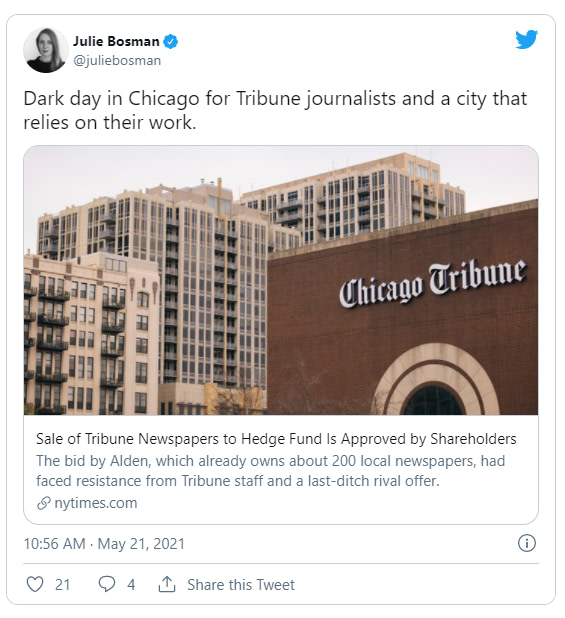Click the Chicago Tribune sign in photo
The width and height of the screenshot is (565, 618).
[433, 282]
